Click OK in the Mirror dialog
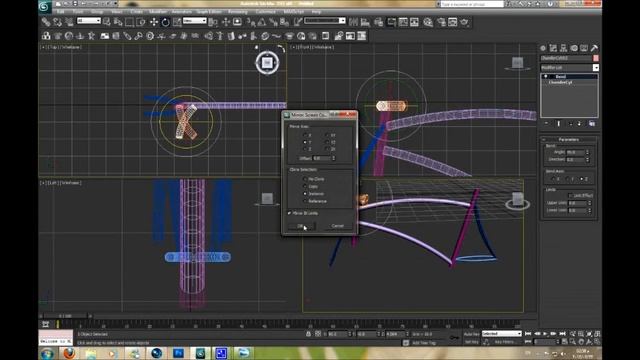 (x=302, y=226)
